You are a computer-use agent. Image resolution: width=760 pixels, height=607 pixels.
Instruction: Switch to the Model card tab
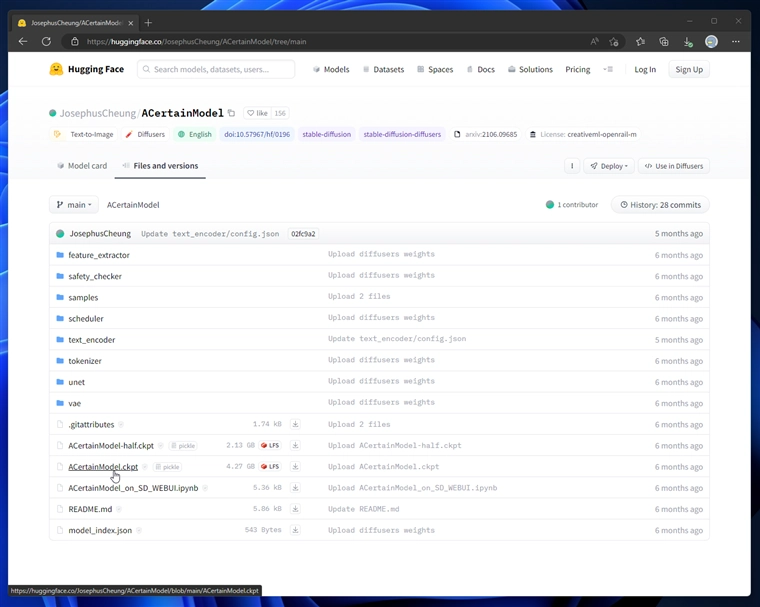[82, 166]
